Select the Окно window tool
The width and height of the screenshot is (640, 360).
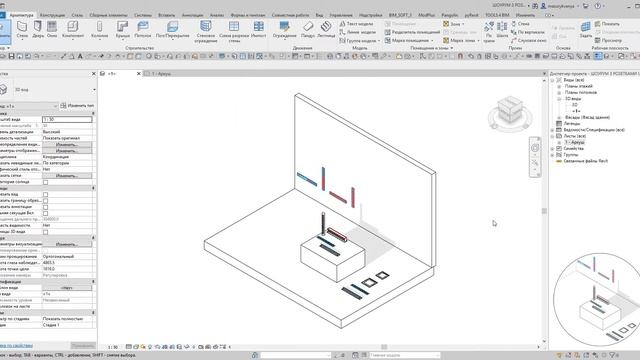52,29
